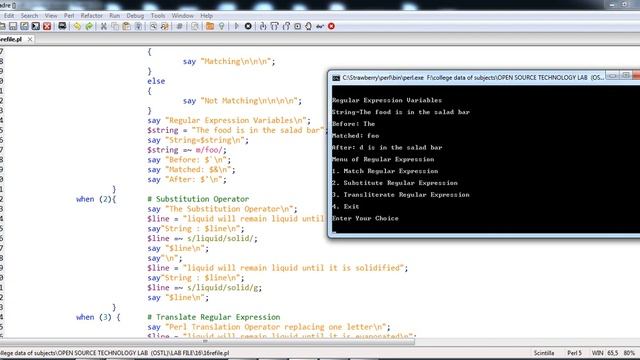The width and height of the screenshot is (640, 360).
Task: Click the debugger show variable icon
Action: 309,26
